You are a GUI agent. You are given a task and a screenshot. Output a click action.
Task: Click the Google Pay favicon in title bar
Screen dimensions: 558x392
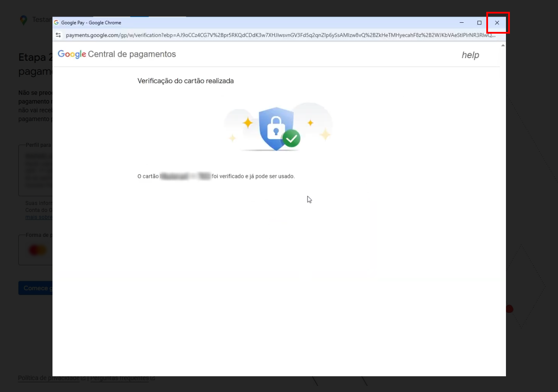(56, 23)
